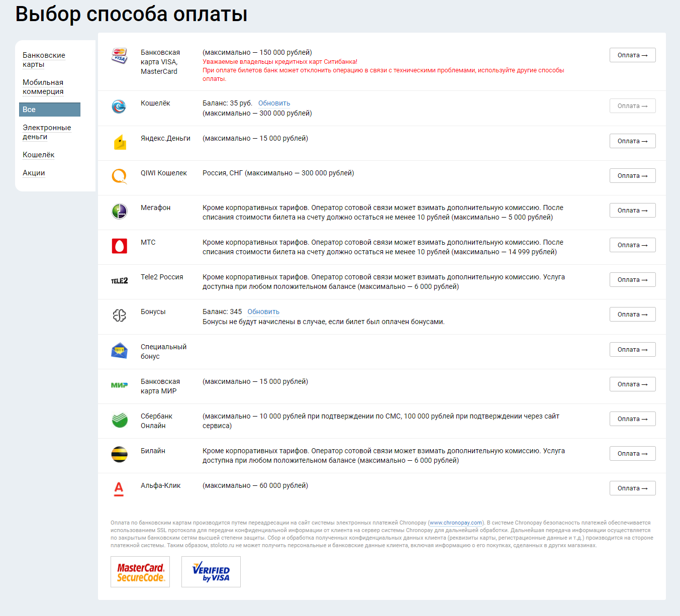Click the Sberbank Online green icon
680x616 pixels.
pos(119,420)
